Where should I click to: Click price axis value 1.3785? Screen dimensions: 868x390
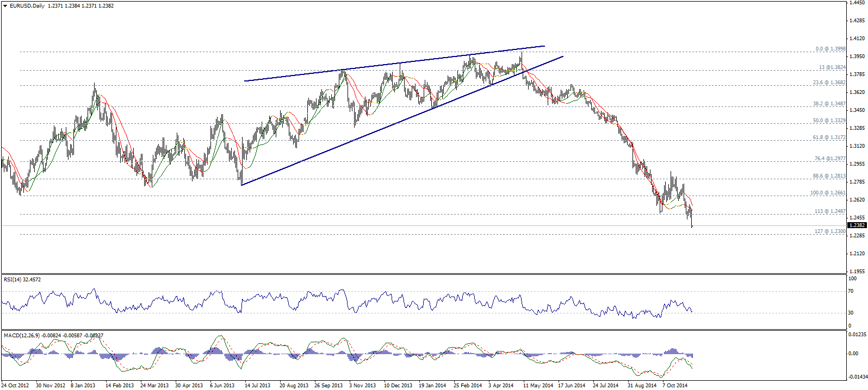click(857, 74)
